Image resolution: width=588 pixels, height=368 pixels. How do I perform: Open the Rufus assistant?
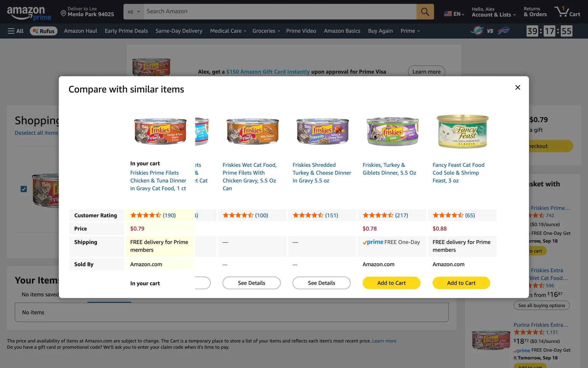tap(43, 31)
